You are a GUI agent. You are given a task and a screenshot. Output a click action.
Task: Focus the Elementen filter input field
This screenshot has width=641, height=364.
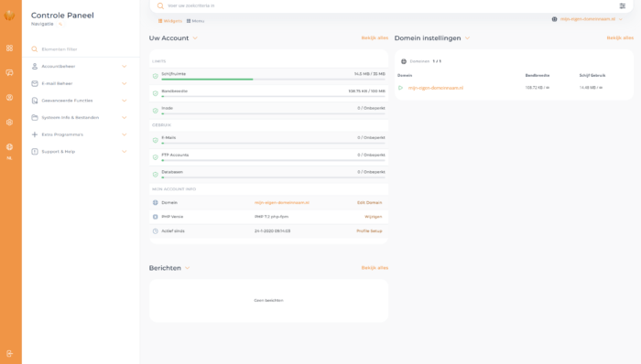81,49
